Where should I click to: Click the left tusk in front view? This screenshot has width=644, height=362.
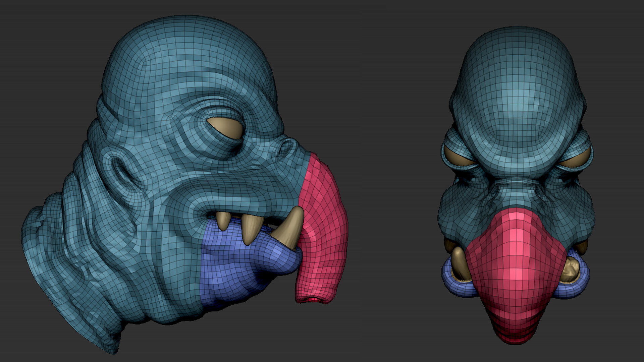(x=460, y=262)
